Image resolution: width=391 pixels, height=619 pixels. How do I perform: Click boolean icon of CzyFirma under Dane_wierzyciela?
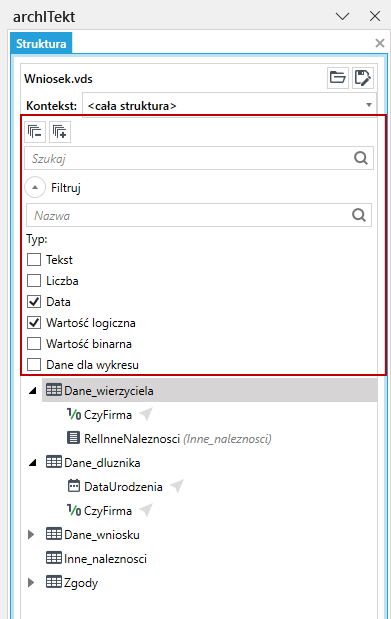click(74, 414)
